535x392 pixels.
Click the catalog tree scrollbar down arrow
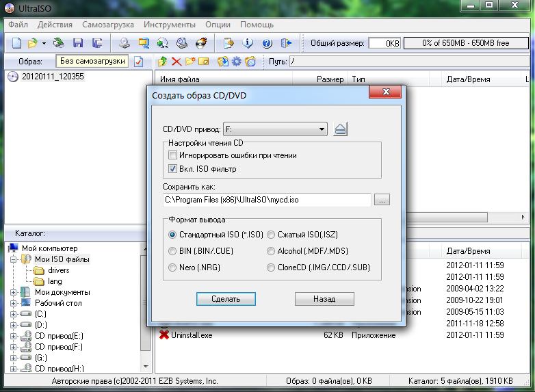point(146,367)
